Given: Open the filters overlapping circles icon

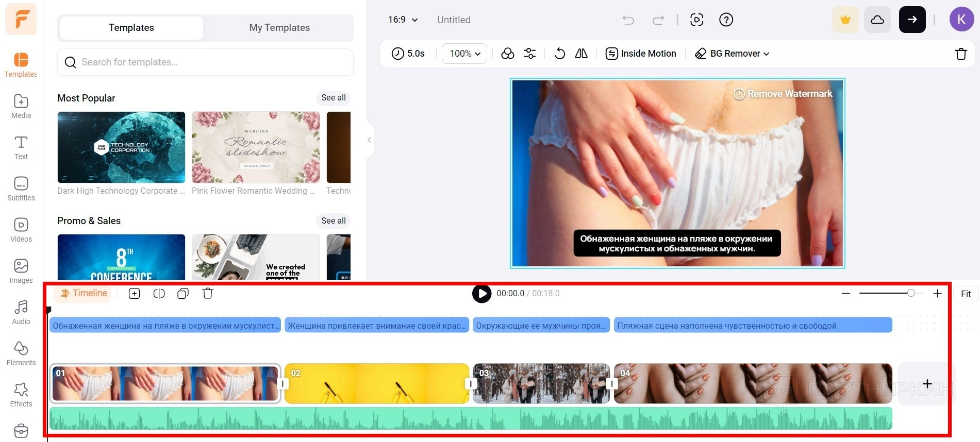Looking at the screenshot, I should (508, 54).
